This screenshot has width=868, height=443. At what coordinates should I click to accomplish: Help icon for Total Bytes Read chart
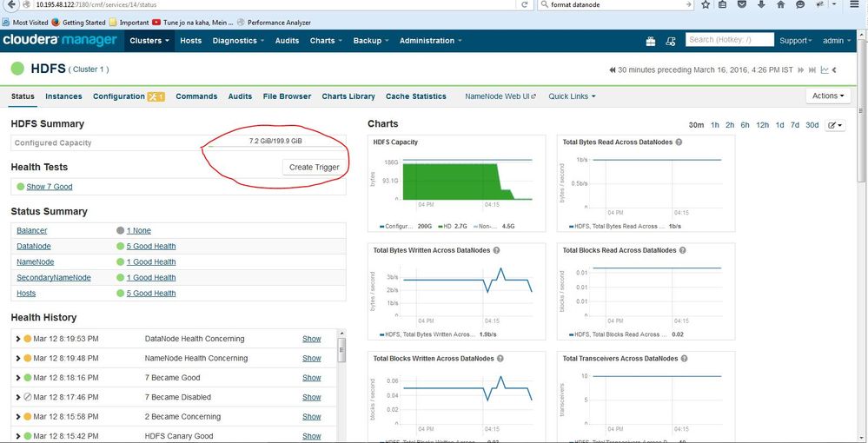[679, 142]
